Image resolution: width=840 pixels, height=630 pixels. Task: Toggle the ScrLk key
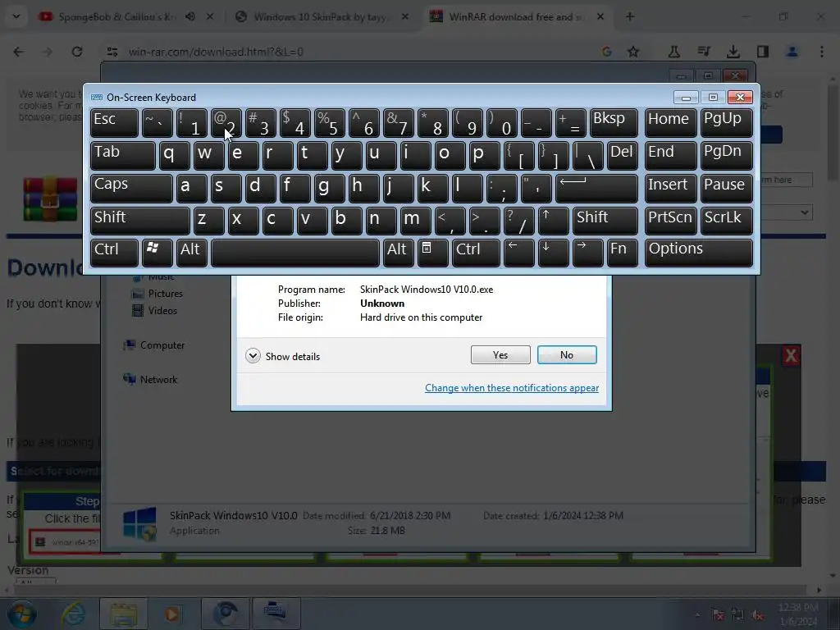pos(727,221)
